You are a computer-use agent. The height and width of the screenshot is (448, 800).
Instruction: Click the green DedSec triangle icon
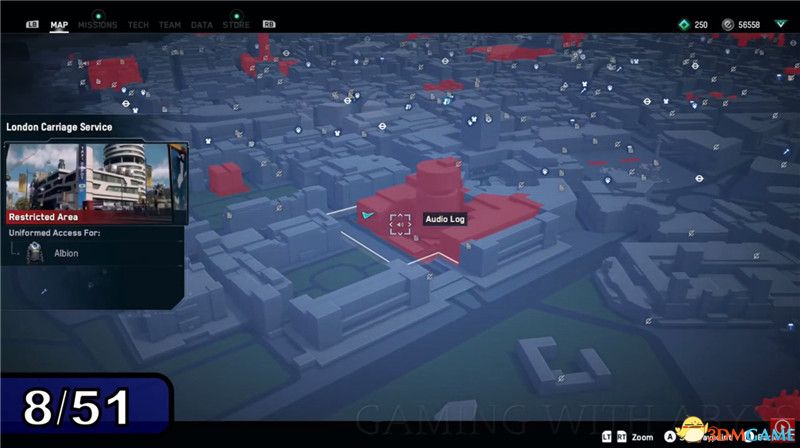tap(781, 24)
